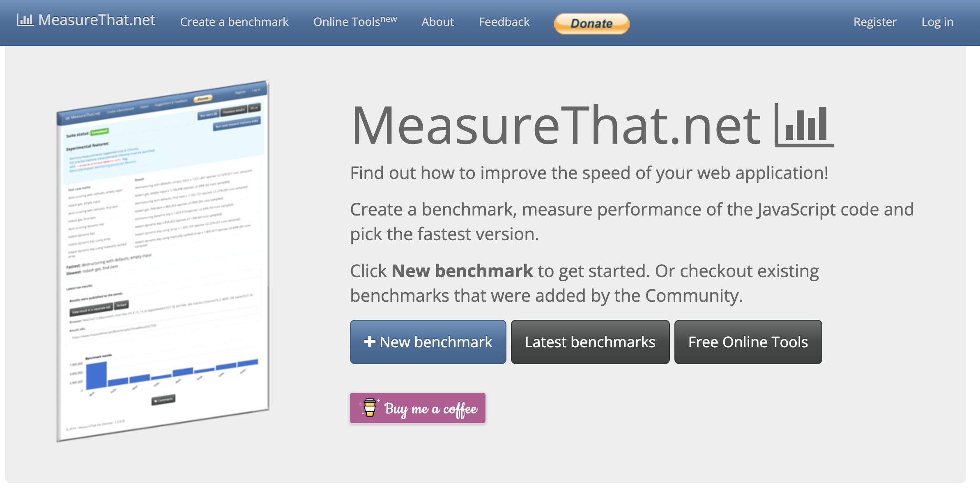The height and width of the screenshot is (500, 980).
Task: Click the MeasureThat.net bar chart logo icon
Action: (x=24, y=20)
